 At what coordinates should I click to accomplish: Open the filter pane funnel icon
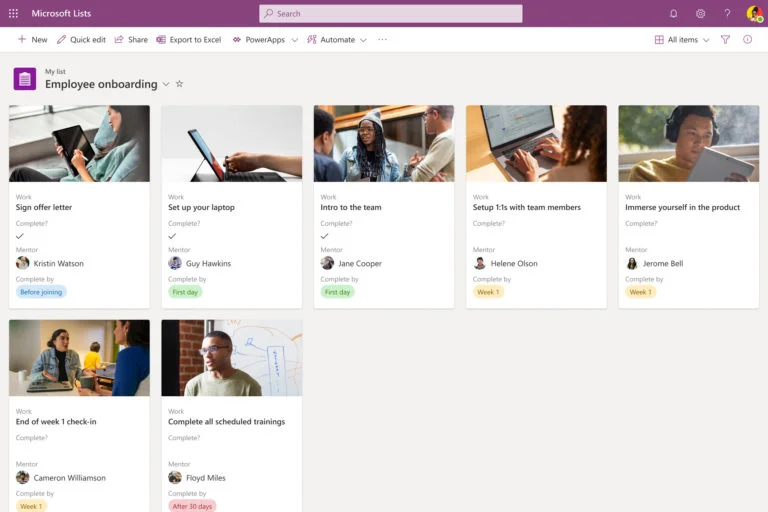tap(725, 40)
